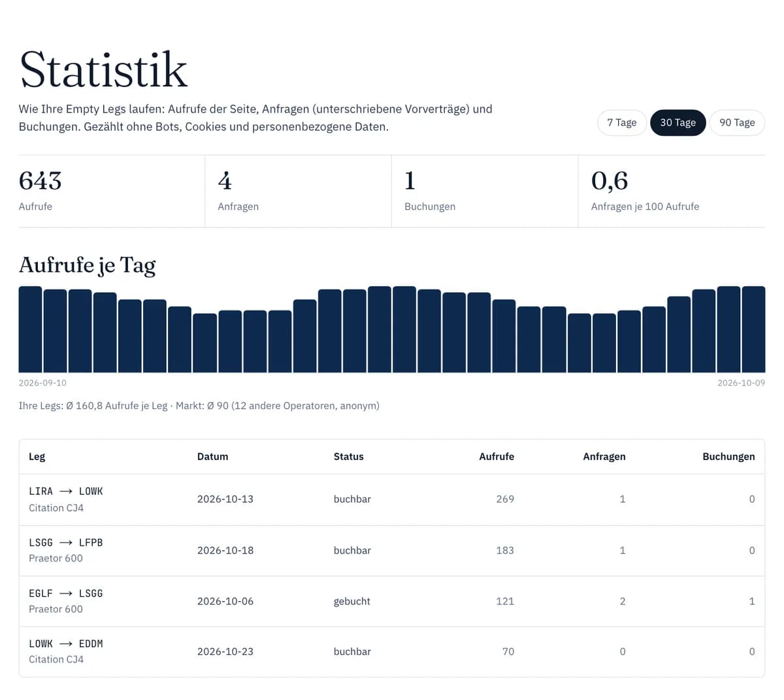Image resolution: width=784 pixels, height=700 pixels.
Task: Click Citation CJ4 under LOWK → EDDM
Action: [56, 659]
